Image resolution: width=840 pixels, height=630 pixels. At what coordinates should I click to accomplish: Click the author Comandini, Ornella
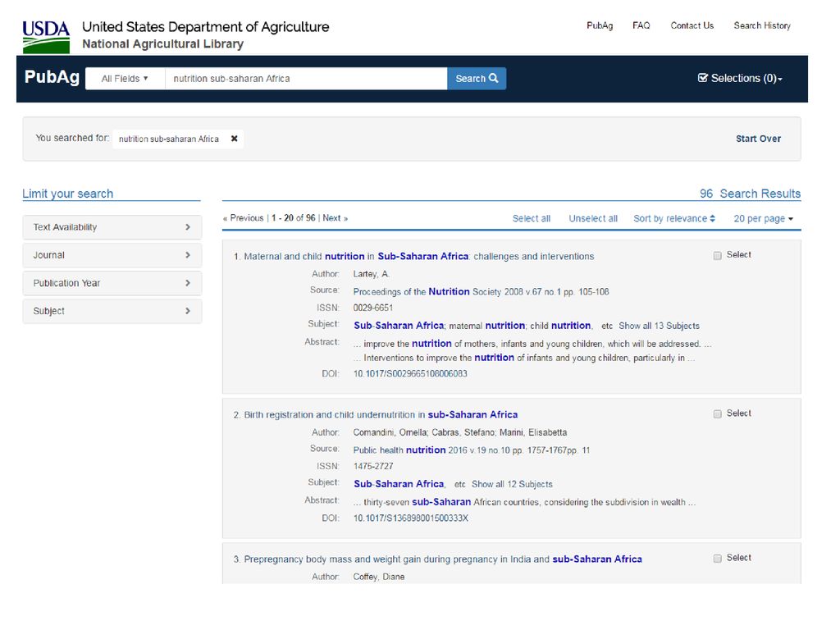390,433
